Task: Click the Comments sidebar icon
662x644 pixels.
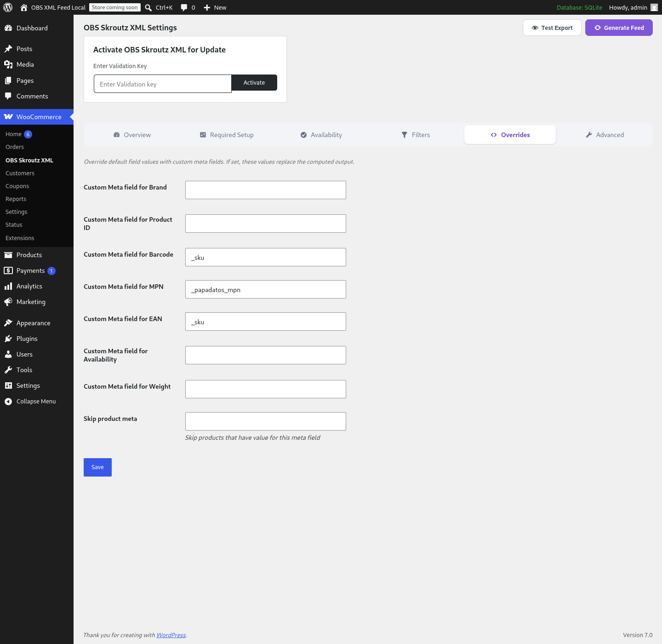Action: pos(8,96)
